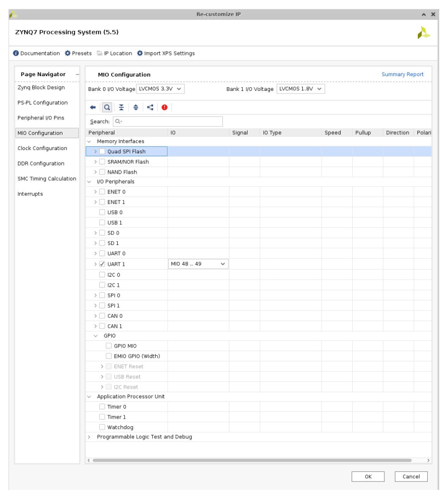Toggle the search magnifier toolbar icon
448x497 pixels.
tap(107, 107)
